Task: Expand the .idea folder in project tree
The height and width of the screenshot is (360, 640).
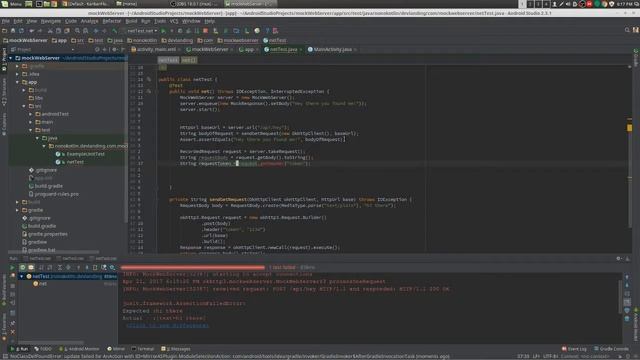Action: [17, 74]
